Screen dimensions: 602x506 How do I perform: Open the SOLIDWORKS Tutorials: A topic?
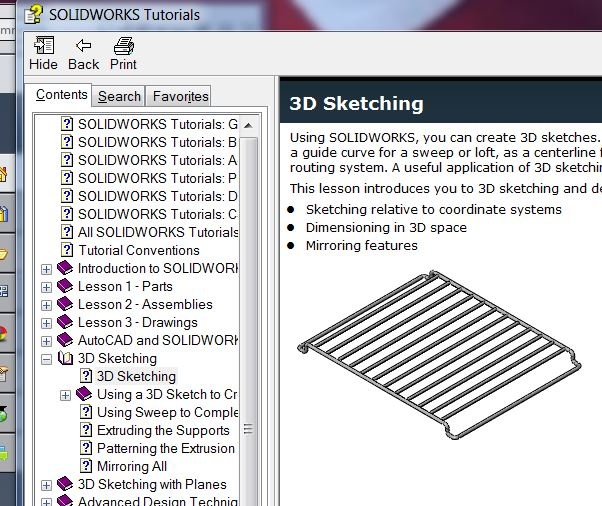(x=157, y=160)
